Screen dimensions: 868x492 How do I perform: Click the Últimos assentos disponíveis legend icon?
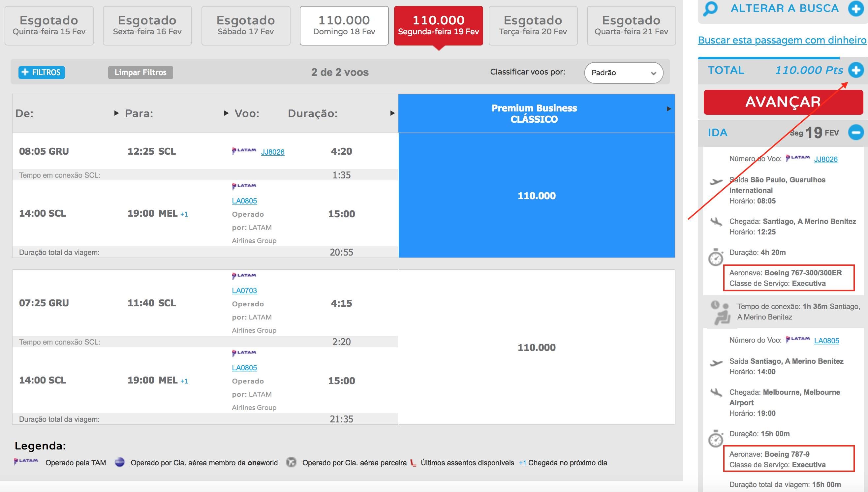pos(413,463)
